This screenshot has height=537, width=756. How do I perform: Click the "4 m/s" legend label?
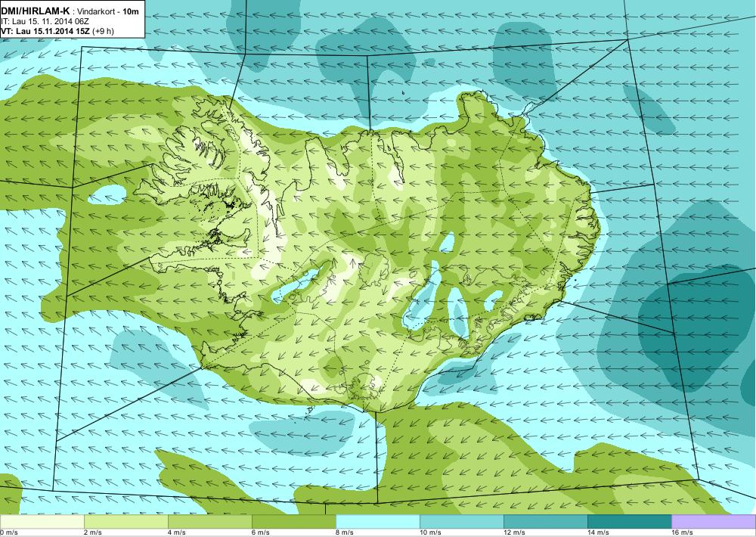coord(176,532)
